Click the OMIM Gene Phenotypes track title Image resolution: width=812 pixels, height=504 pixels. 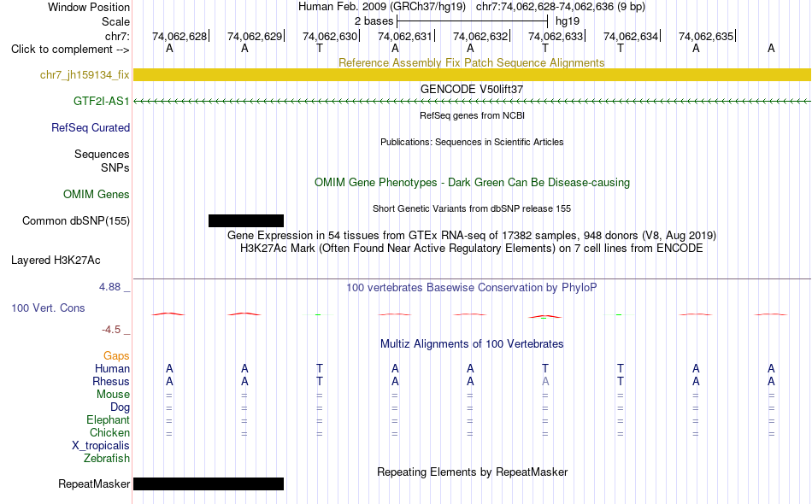pos(472,183)
